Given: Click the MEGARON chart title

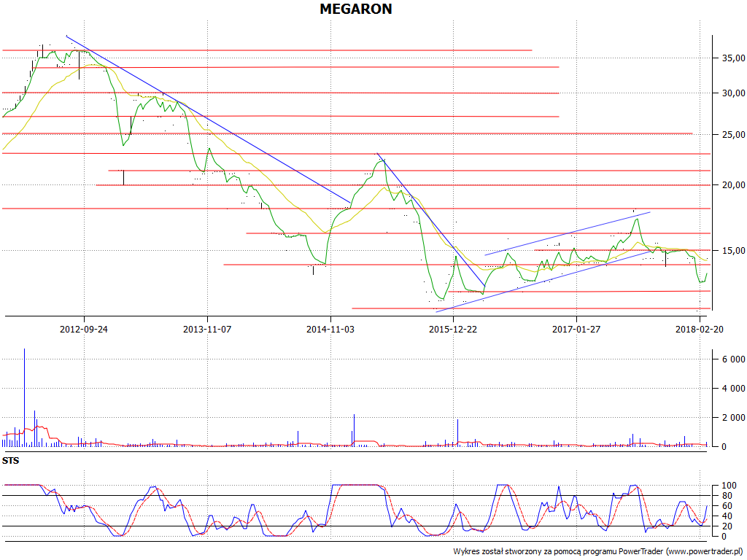Looking at the screenshot, I should [x=356, y=9].
